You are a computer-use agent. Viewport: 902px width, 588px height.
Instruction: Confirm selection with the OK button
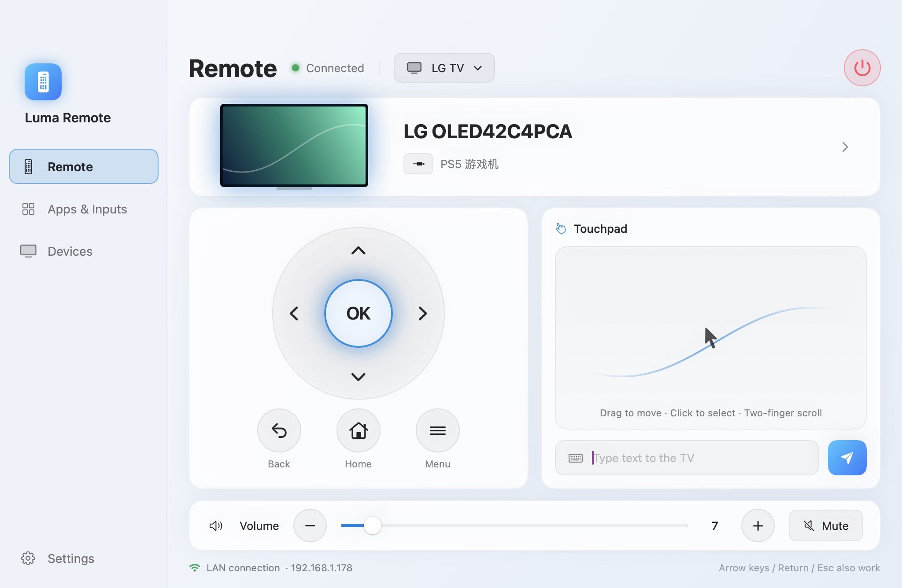[x=359, y=313]
